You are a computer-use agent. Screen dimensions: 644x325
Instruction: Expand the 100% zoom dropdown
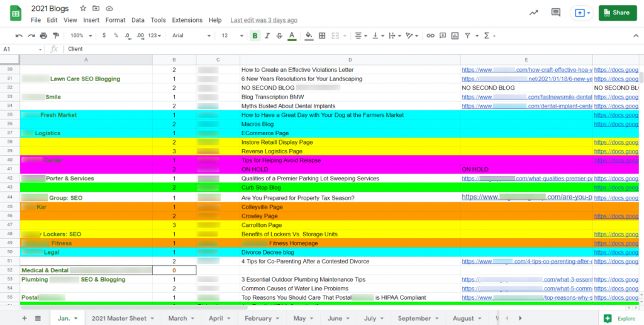tap(80, 36)
